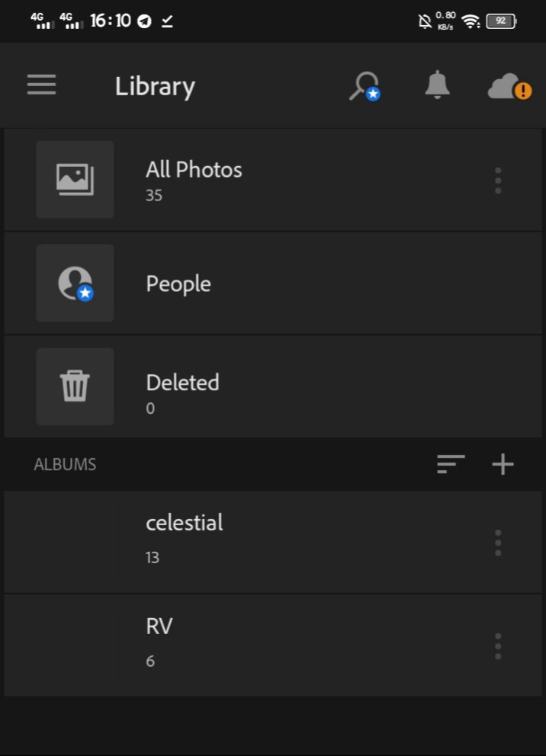Image resolution: width=546 pixels, height=756 pixels.
Task: Open notifications bell
Action: point(437,85)
